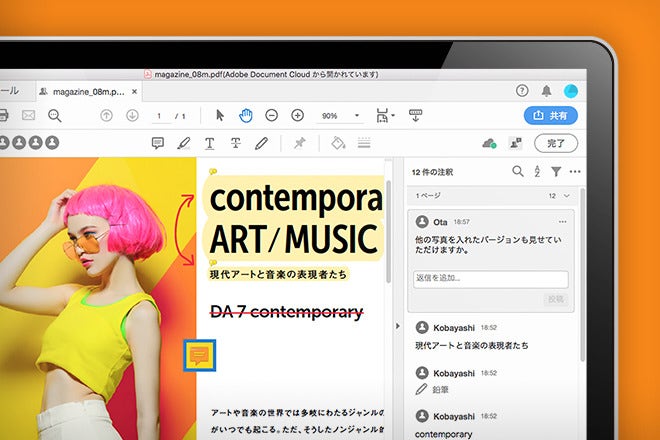Image resolution: width=660 pixels, height=440 pixels.
Task: Click highlighted subtitle 現代アートと音楽の表現者たち
Action: (278, 275)
